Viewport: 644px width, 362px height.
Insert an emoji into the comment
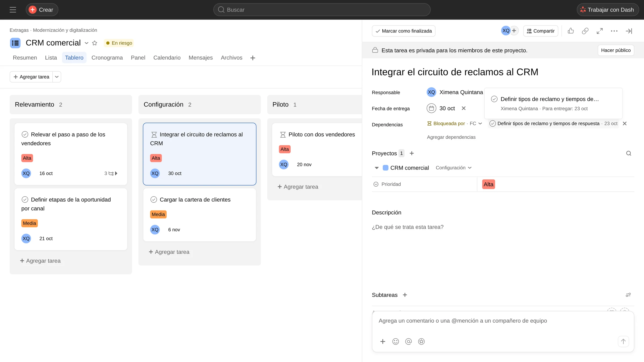point(396,342)
